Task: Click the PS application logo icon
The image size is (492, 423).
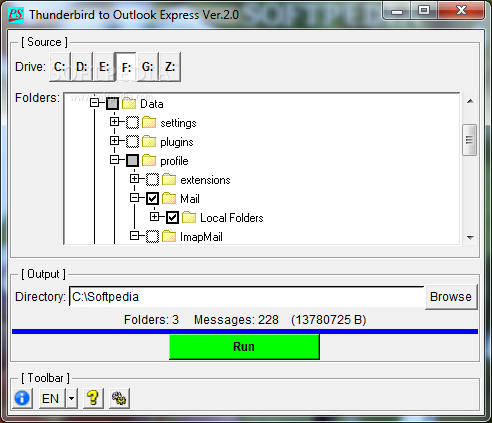Action: (16, 15)
